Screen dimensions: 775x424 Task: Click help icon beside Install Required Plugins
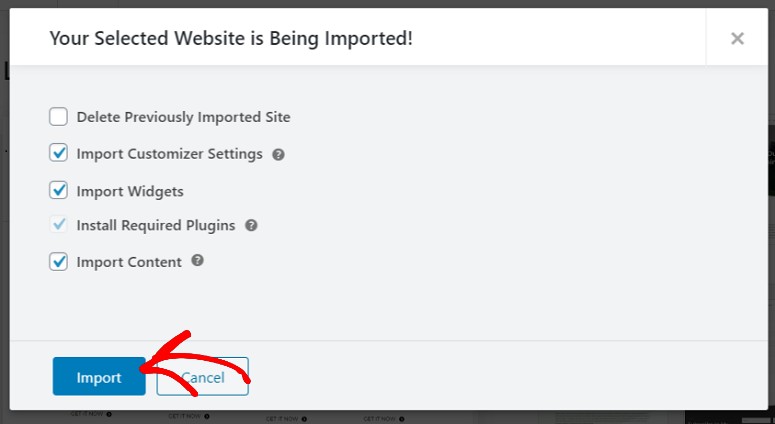251,226
